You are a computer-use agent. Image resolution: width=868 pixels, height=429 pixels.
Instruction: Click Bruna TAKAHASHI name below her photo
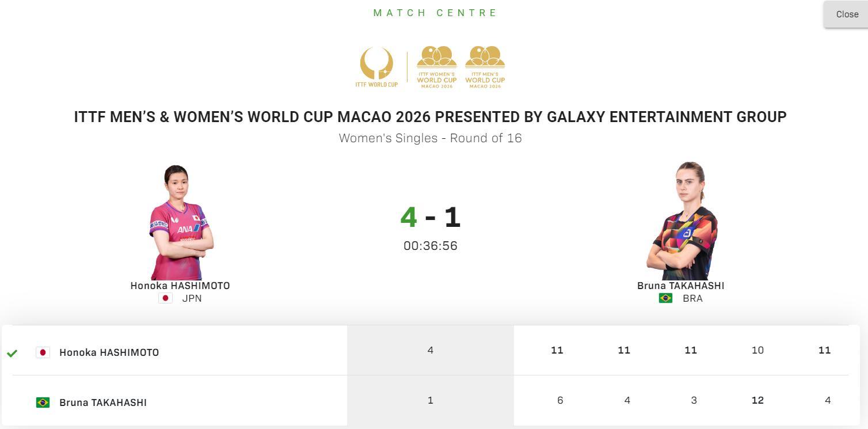pos(680,286)
